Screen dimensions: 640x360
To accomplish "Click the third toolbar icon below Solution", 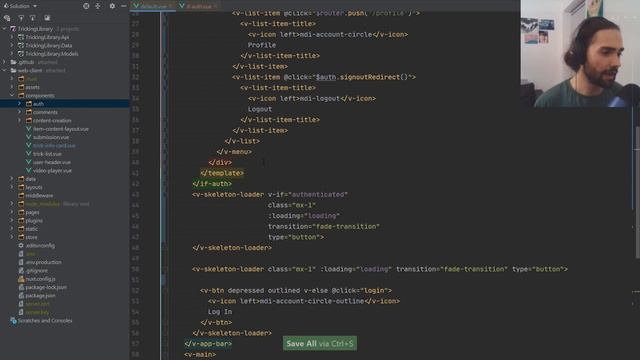I will click(33, 18).
